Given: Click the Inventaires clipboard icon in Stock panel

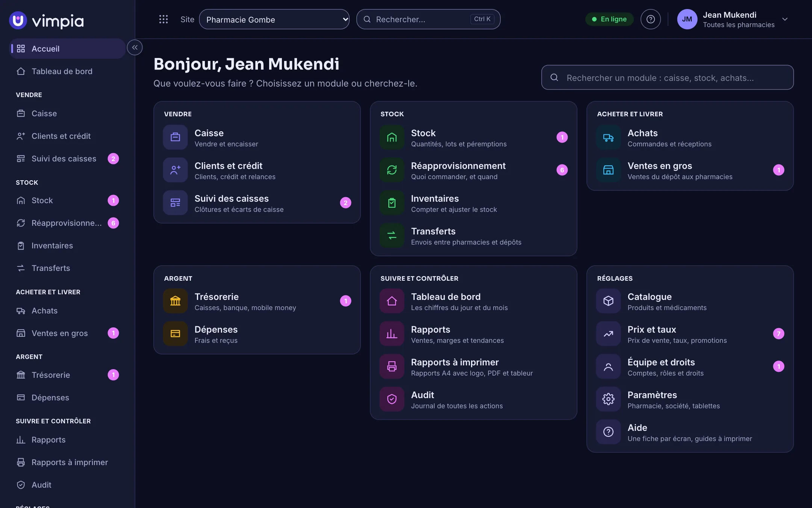Looking at the screenshot, I should tap(392, 203).
